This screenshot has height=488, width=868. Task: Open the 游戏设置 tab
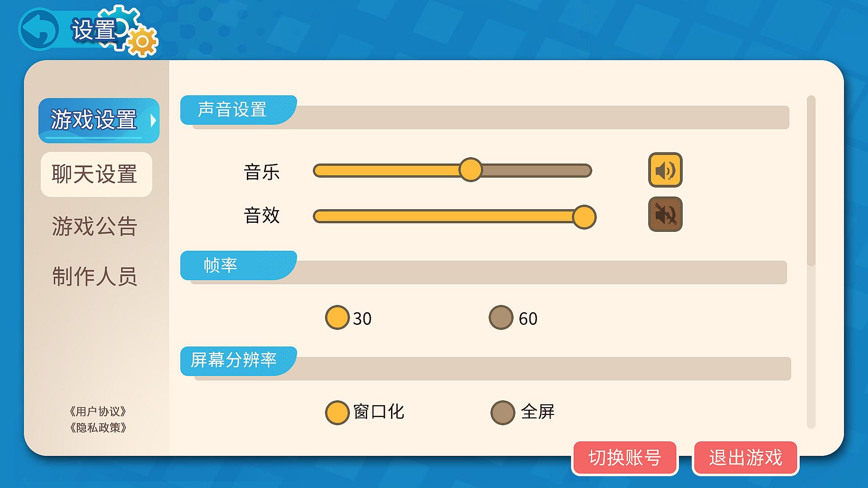[94, 120]
